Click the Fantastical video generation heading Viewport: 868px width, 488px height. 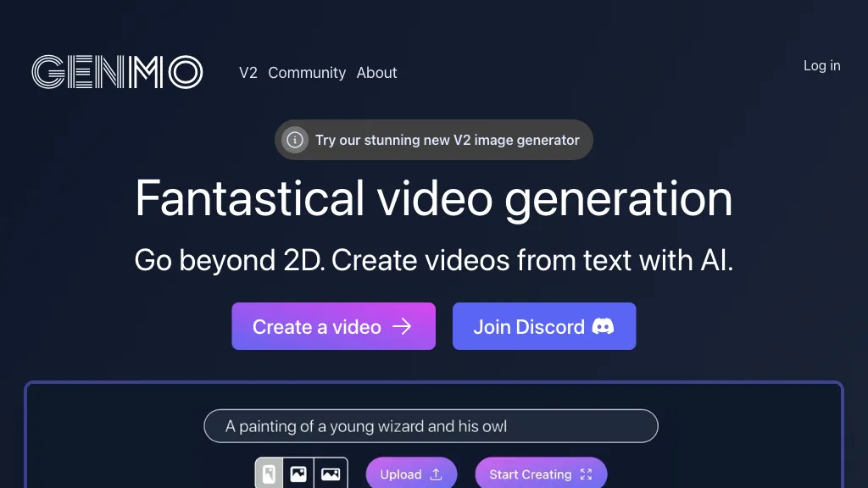pos(433,198)
